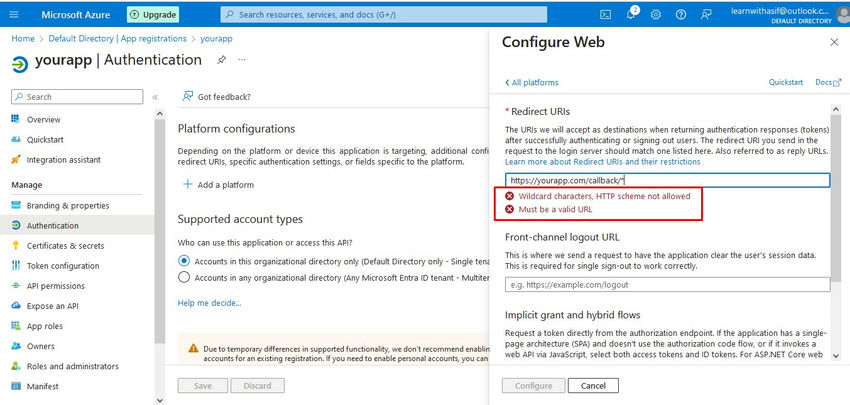Collapse the left sidebar with double chevron
The height and width of the screenshot is (405, 850).
click(155, 97)
